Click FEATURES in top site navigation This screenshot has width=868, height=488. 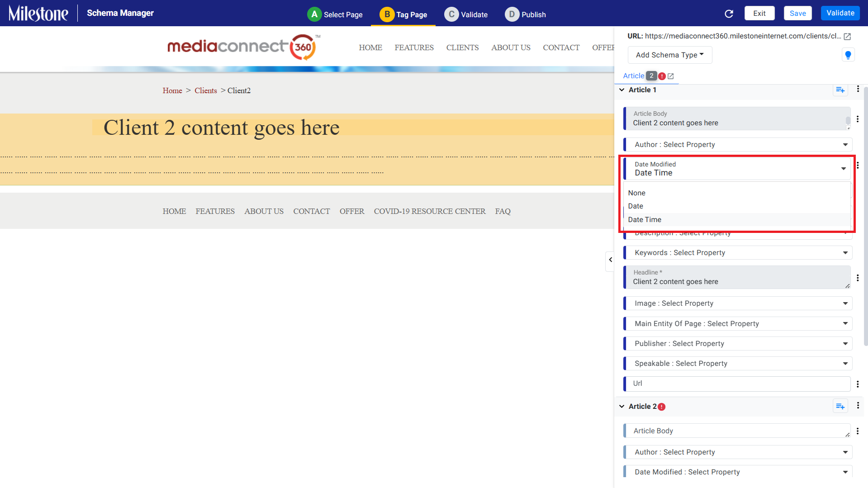(x=414, y=48)
